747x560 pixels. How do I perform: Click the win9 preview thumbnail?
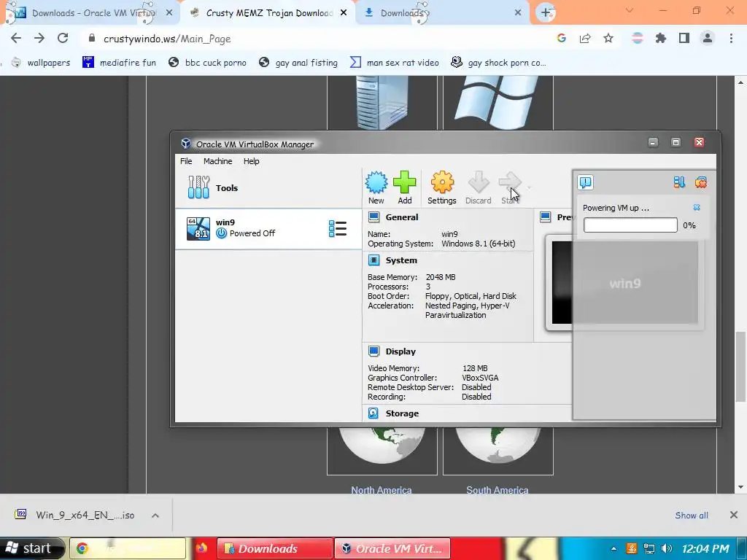(x=624, y=282)
